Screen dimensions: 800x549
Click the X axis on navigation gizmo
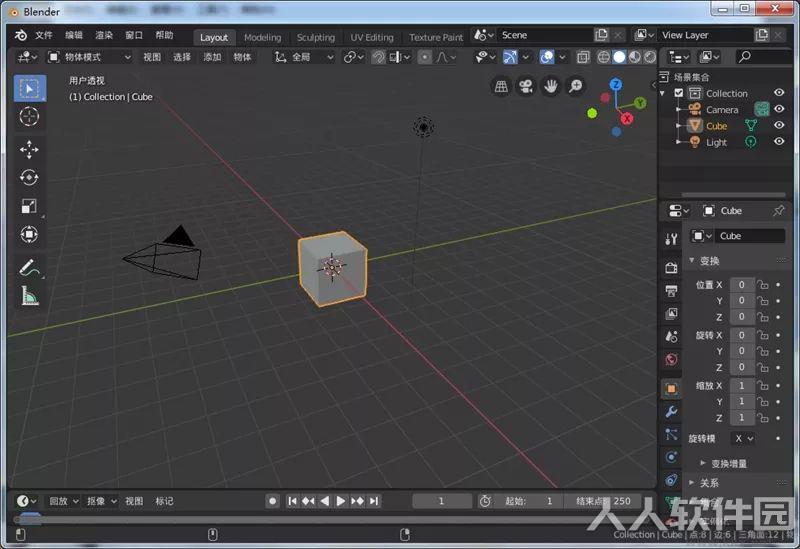click(x=627, y=119)
